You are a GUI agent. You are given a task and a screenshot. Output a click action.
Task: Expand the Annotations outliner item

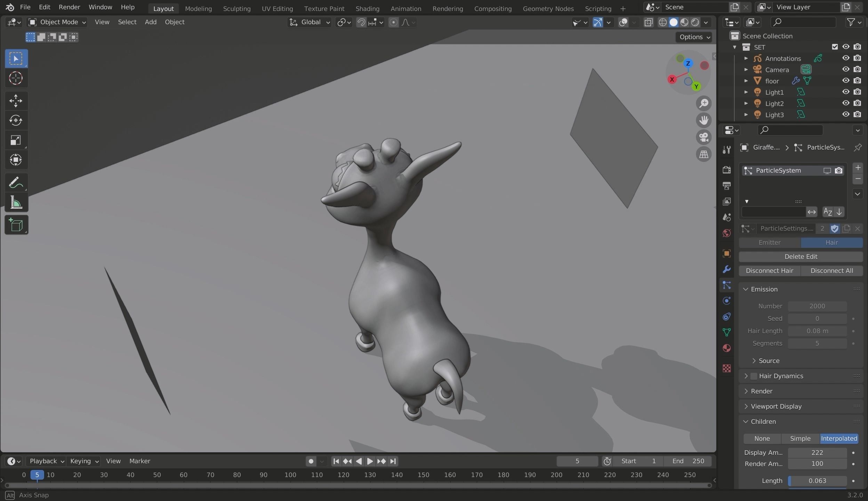746,58
